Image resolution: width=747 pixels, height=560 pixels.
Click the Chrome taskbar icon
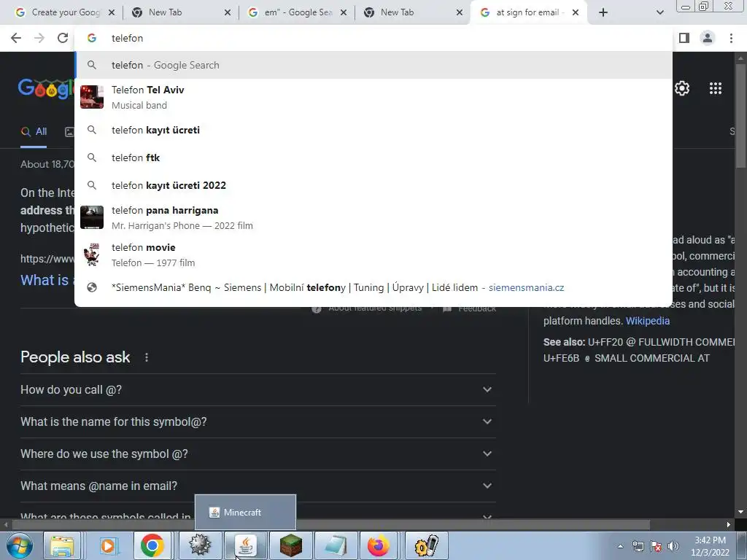point(152,545)
